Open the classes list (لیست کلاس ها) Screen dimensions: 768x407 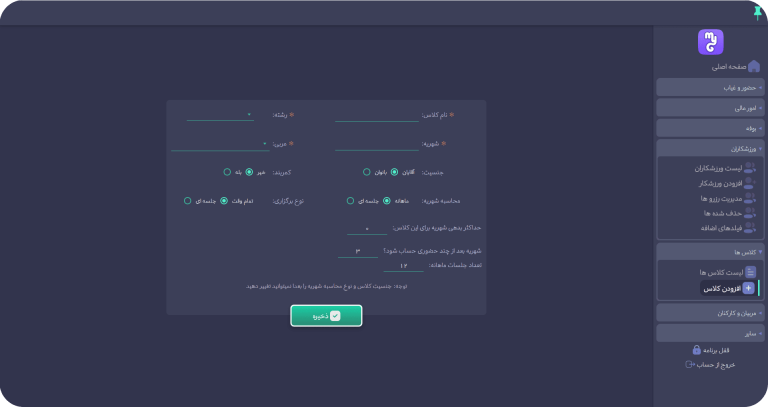728,272
